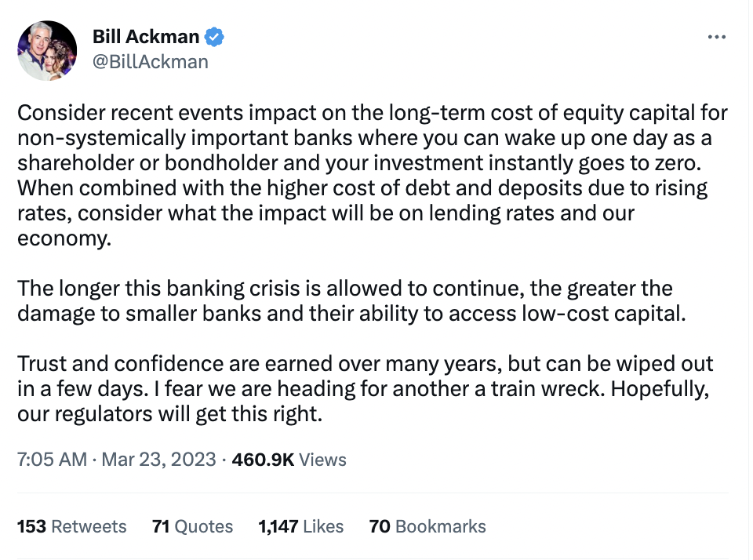View the 71 Quotes list
The width and height of the screenshot is (753, 560).
[192, 526]
